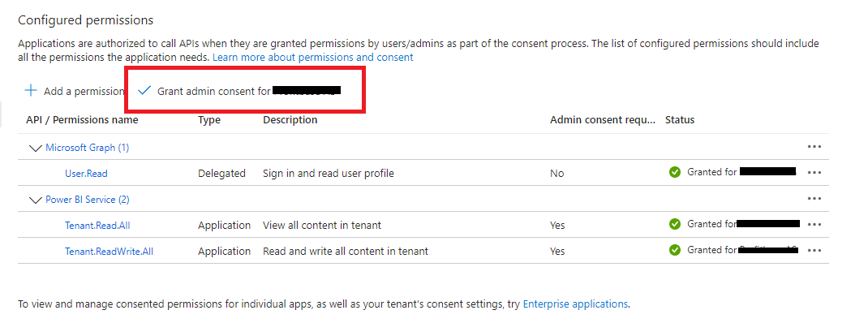Image resolution: width=868 pixels, height=323 pixels.
Task: Click Admin consent required column header
Action: click(603, 119)
